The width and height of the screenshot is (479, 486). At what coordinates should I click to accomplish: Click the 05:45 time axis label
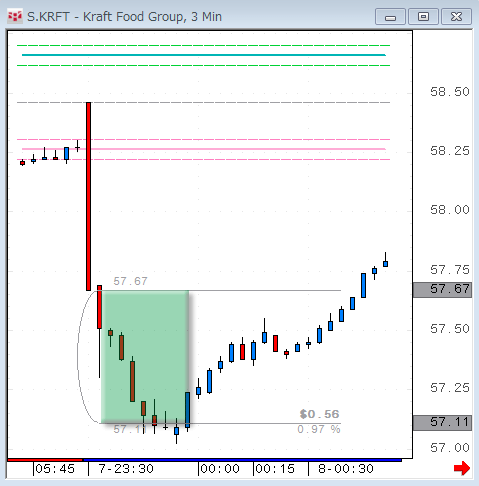(55, 469)
